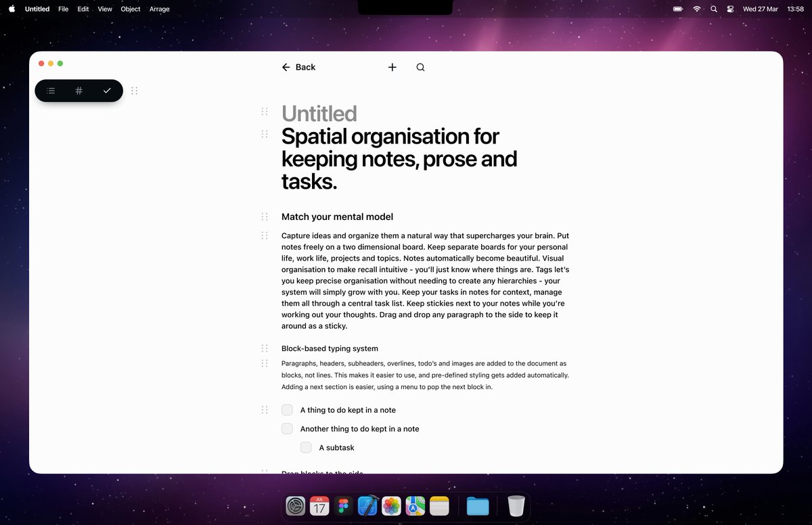Click the Spatial organisation heading text
This screenshot has width=812, height=525.
(399, 159)
